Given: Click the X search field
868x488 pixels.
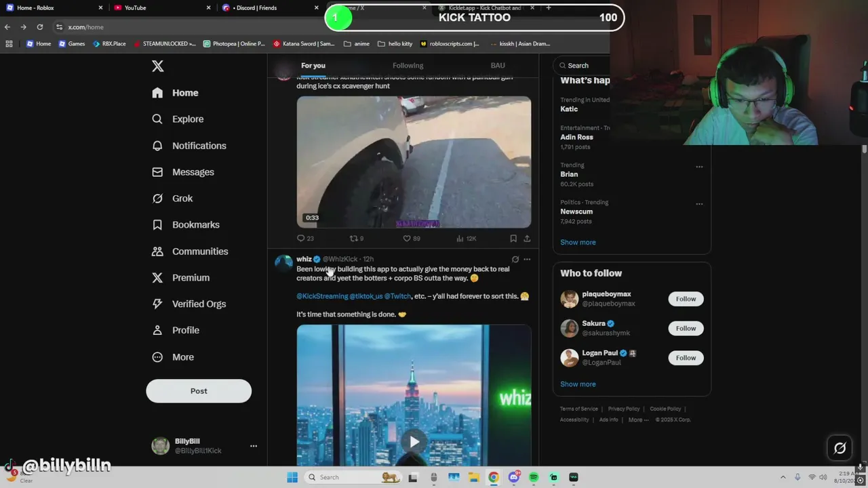Looking at the screenshot, I should pyautogui.click(x=581, y=65).
